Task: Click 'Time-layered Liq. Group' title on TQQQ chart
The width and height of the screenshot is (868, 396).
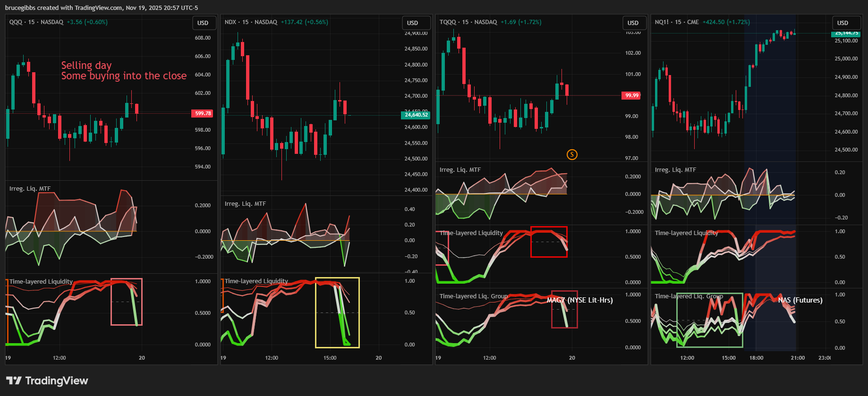Action: 473,296
